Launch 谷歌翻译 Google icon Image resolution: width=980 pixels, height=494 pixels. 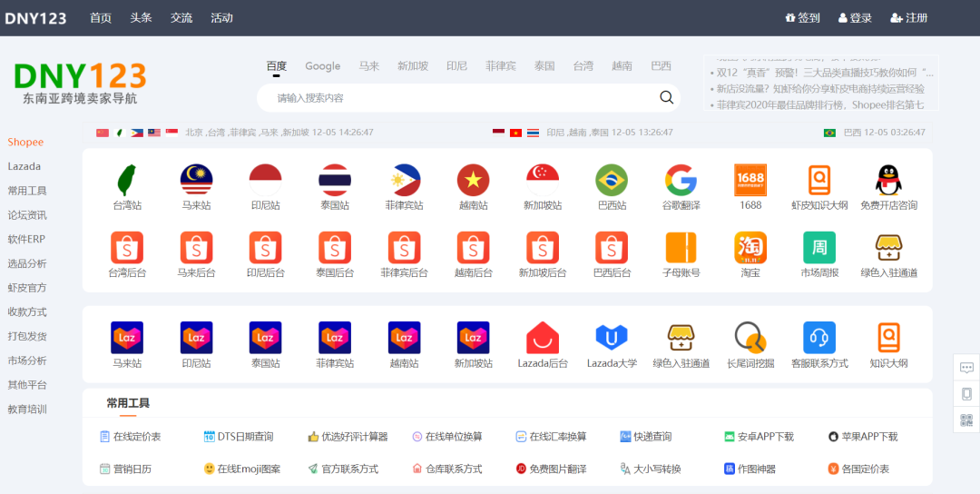click(681, 180)
